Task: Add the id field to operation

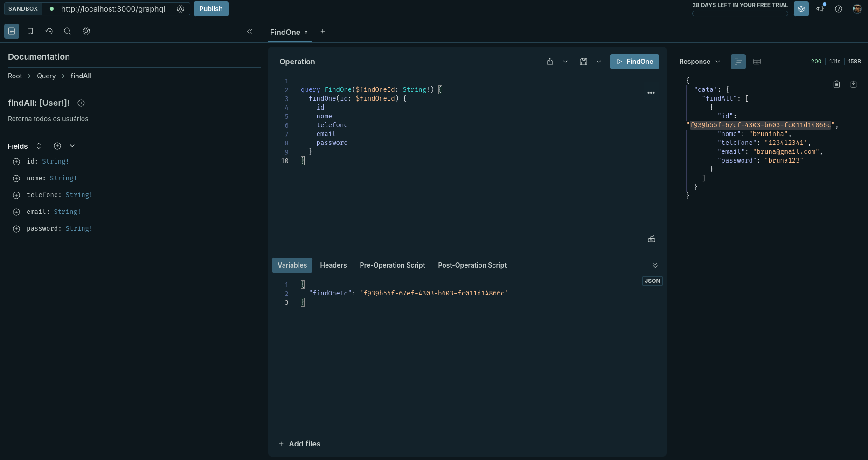Action: (x=16, y=162)
